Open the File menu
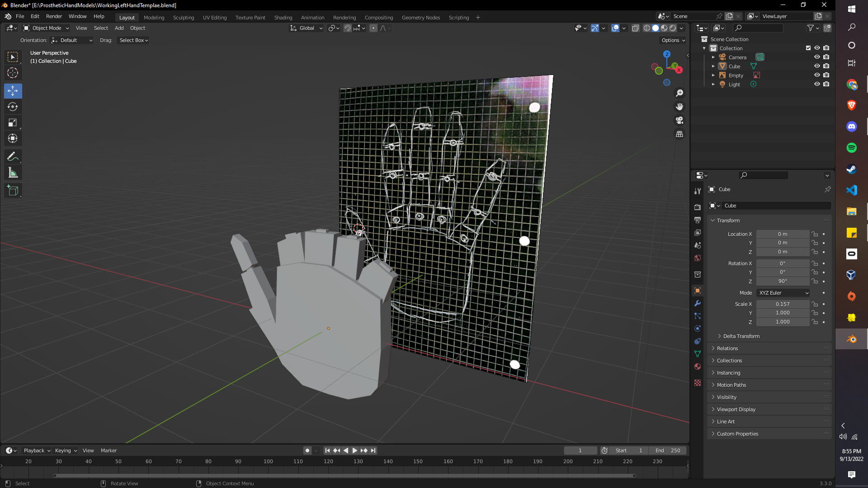 tap(20, 16)
